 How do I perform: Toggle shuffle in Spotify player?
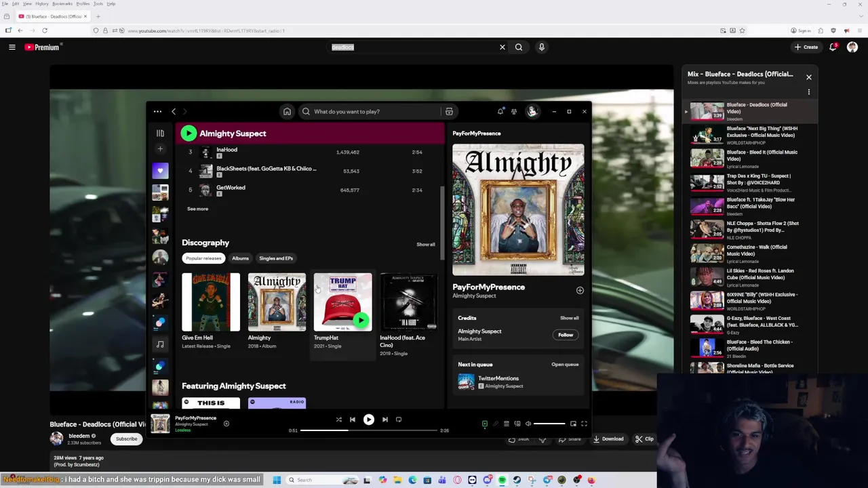(339, 420)
